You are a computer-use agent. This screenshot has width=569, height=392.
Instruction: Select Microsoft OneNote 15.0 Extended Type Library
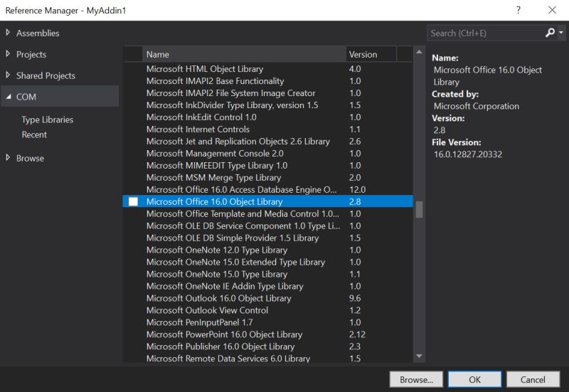pyautogui.click(x=268, y=262)
